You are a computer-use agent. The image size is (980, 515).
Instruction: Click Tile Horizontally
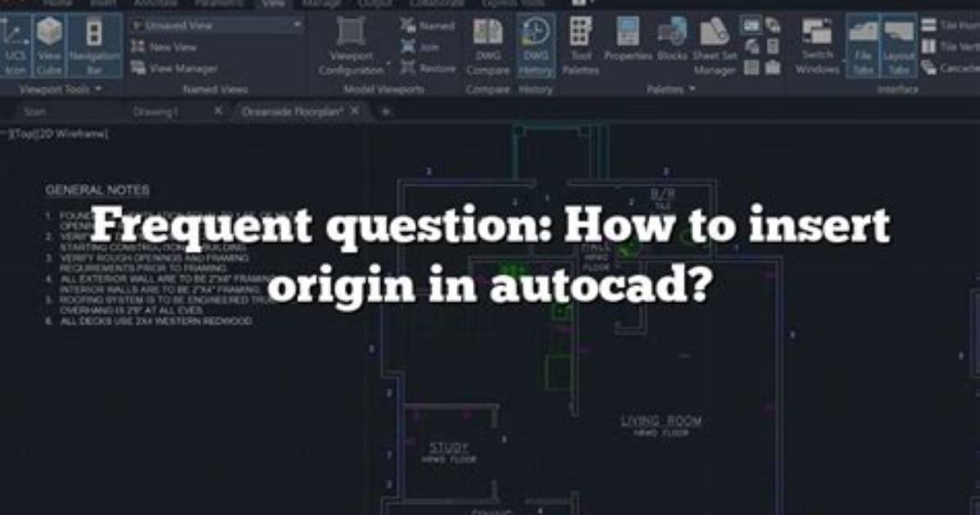point(951,25)
